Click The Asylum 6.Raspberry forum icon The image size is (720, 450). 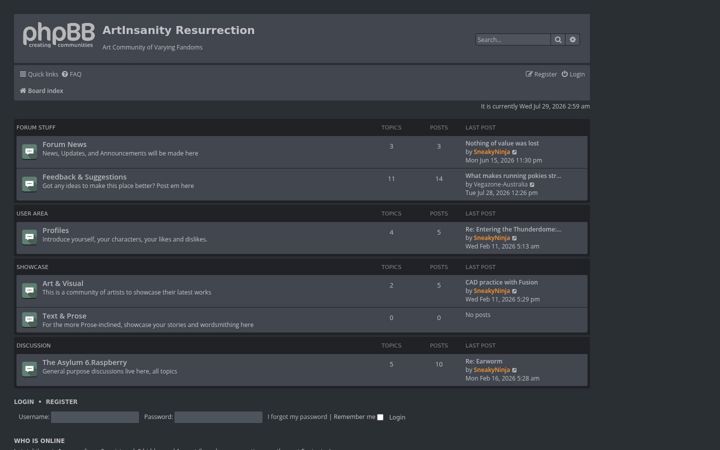point(29,369)
